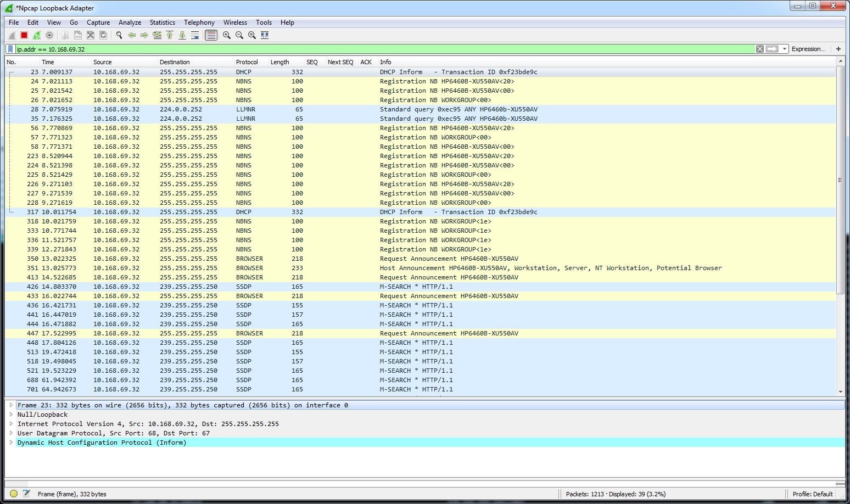Screen dimensions: 850x504
Task: Reload this capture file toolbar icon
Action: coord(103,35)
